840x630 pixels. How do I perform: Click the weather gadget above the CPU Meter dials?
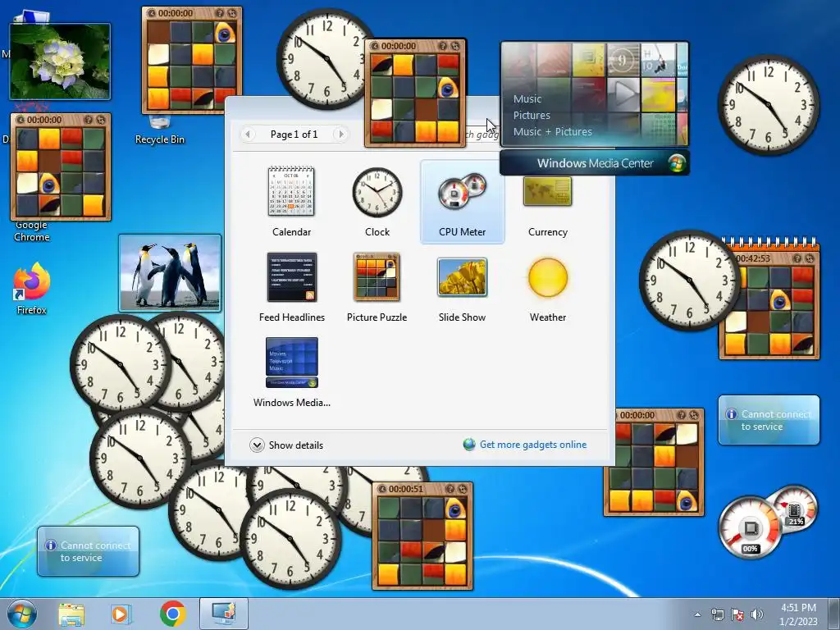(769, 420)
